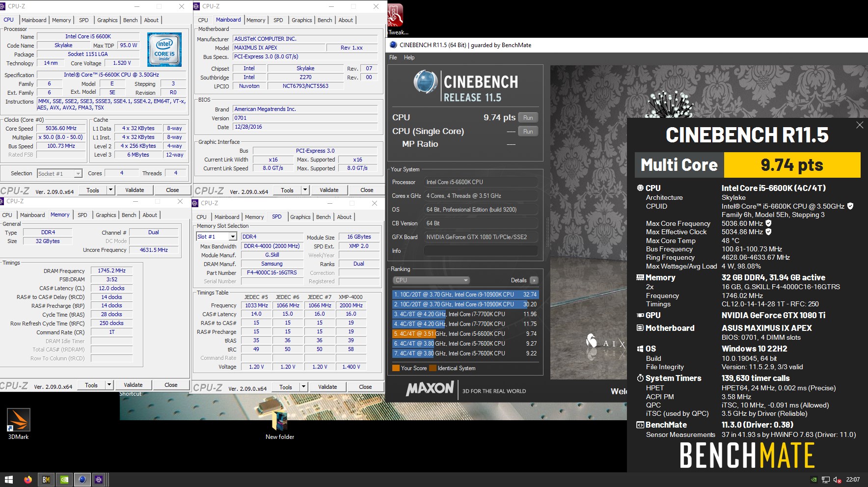Click the NVIDIA system tray icon
The image size is (868, 487).
click(x=814, y=480)
